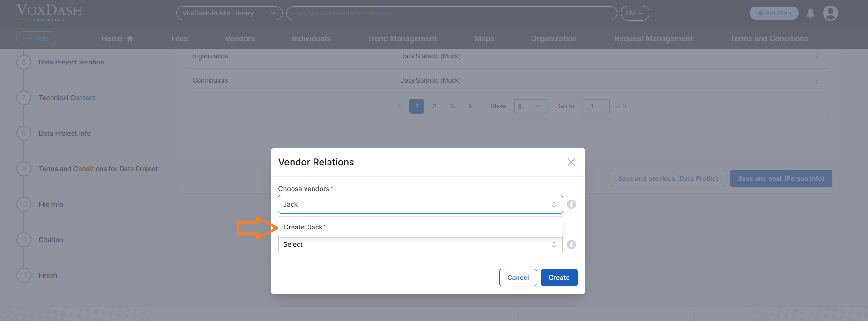Click the Go to page input field
Screen dimensions: 868x321
coord(596,106)
